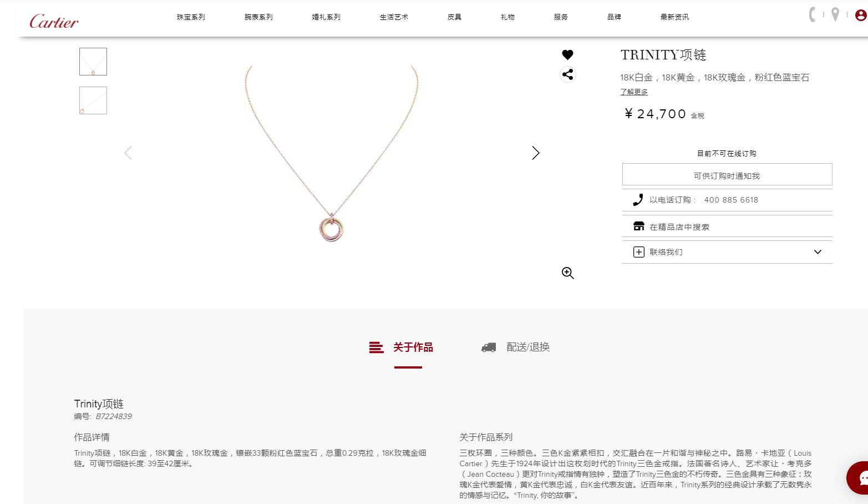Open the 珠宝系列 menu
Image resolution: width=868 pixels, height=504 pixels.
[x=191, y=17]
